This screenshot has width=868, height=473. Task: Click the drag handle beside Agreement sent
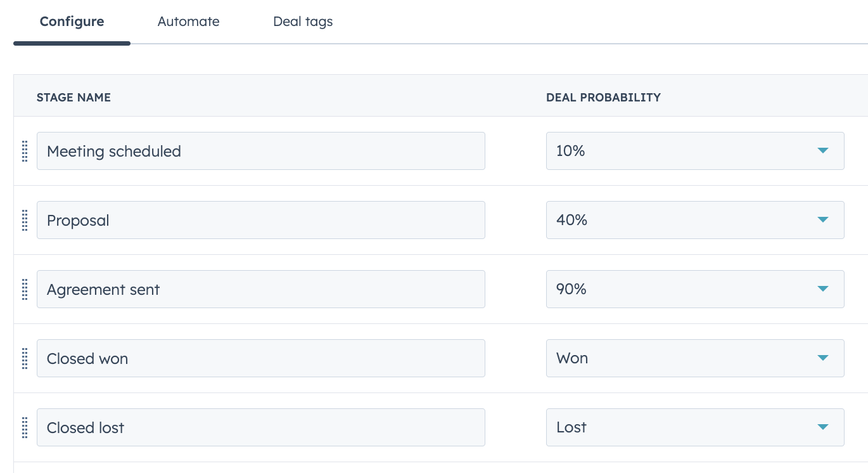click(x=25, y=289)
